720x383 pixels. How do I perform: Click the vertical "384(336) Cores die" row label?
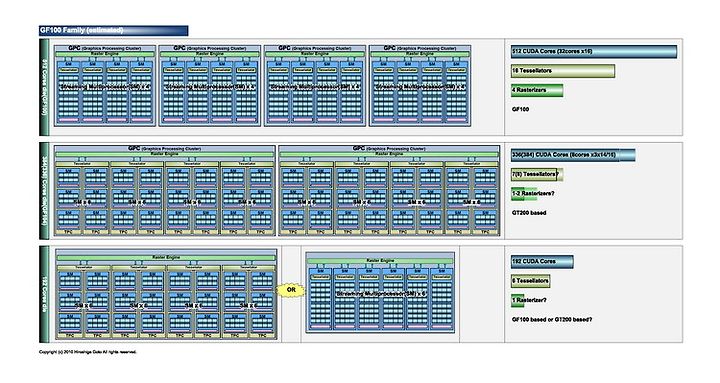pyautogui.click(x=45, y=191)
